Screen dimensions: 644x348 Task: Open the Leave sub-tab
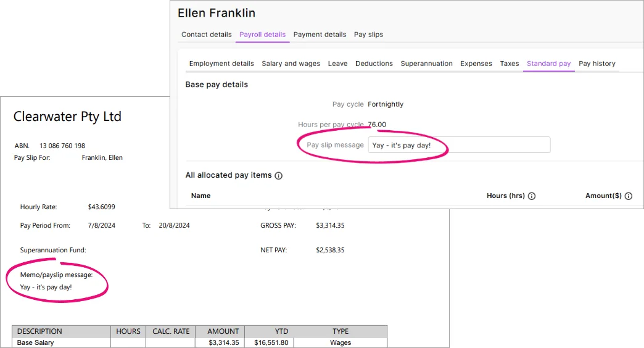click(337, 64)
